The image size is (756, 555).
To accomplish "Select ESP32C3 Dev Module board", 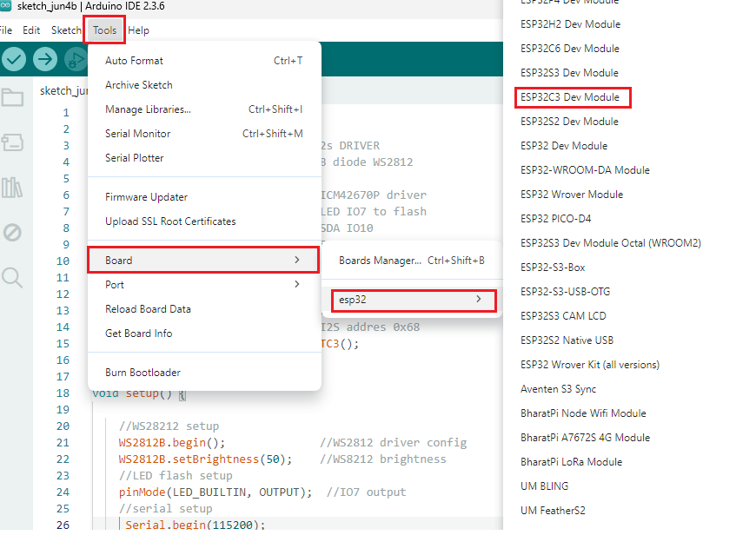I will (571, 97).
